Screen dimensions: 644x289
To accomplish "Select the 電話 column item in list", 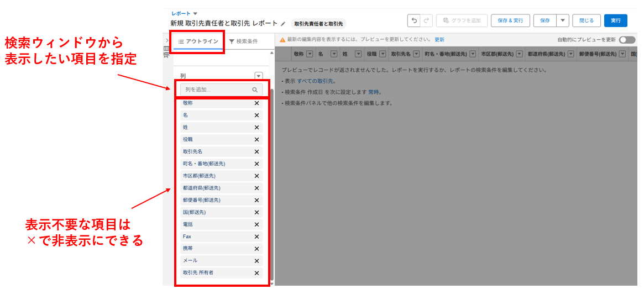I will coord(221,224).
